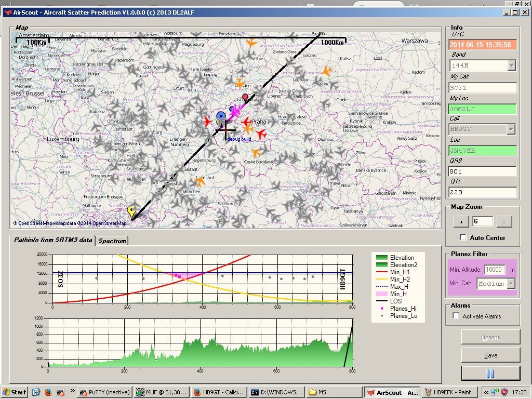This screenshot has width=532, height=399.
Task: Click the Options button
Action: (x=490, y=337)
